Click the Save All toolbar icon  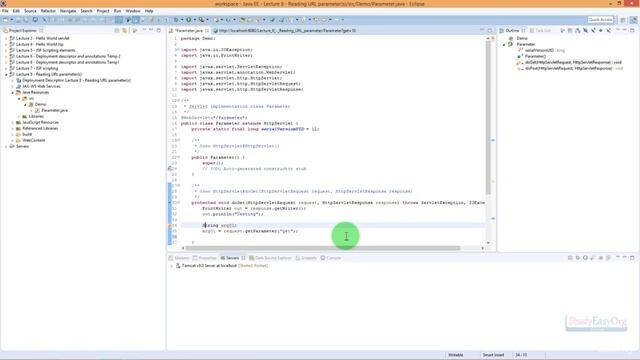[26, 20]
